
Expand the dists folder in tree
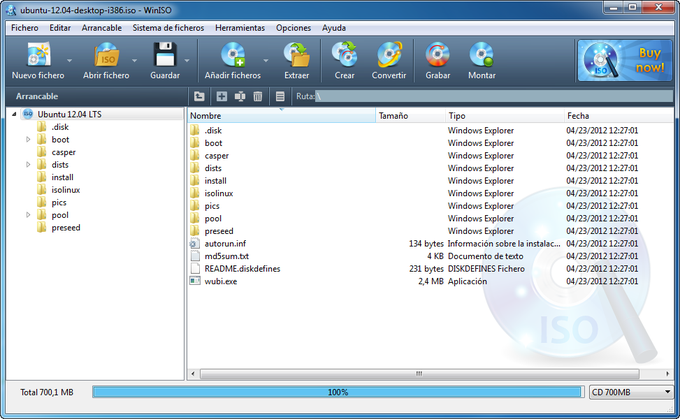[28, 164]
